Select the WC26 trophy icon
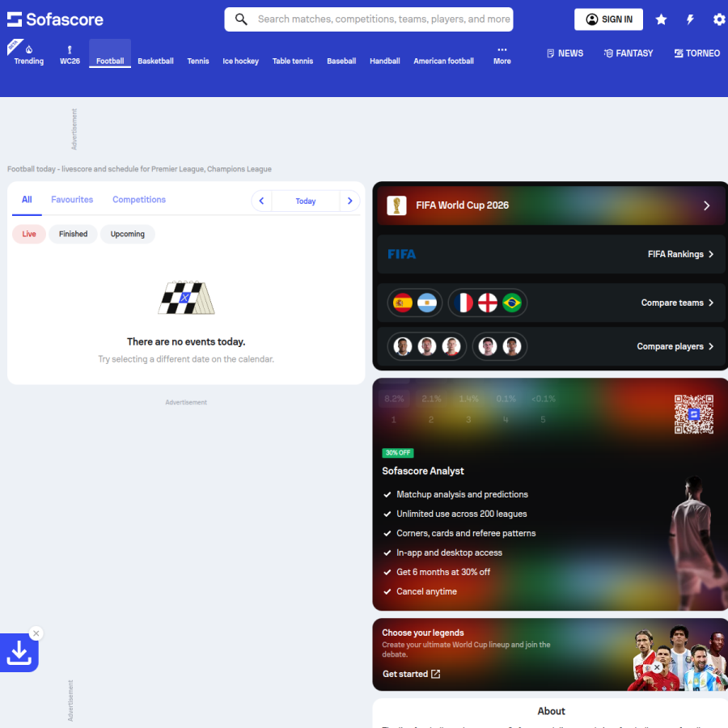Viewport: 728px width, 728px height. coord(70,49)
